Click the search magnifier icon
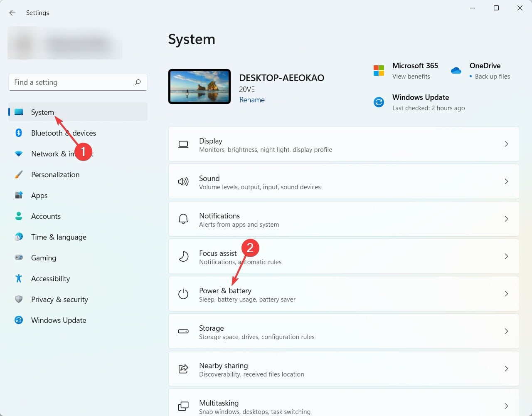 (138, 82)
